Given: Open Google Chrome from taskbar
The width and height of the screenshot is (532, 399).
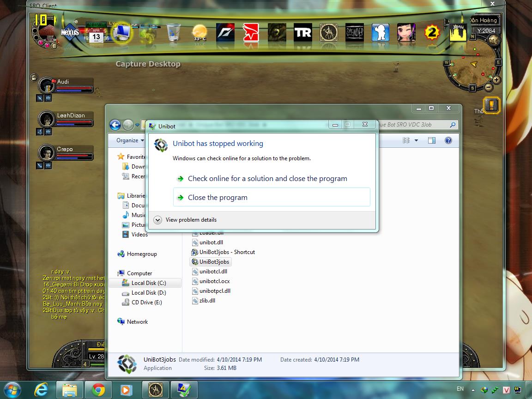Looking at the screenshot, I should pyautogui.click(x=98, y=390).
